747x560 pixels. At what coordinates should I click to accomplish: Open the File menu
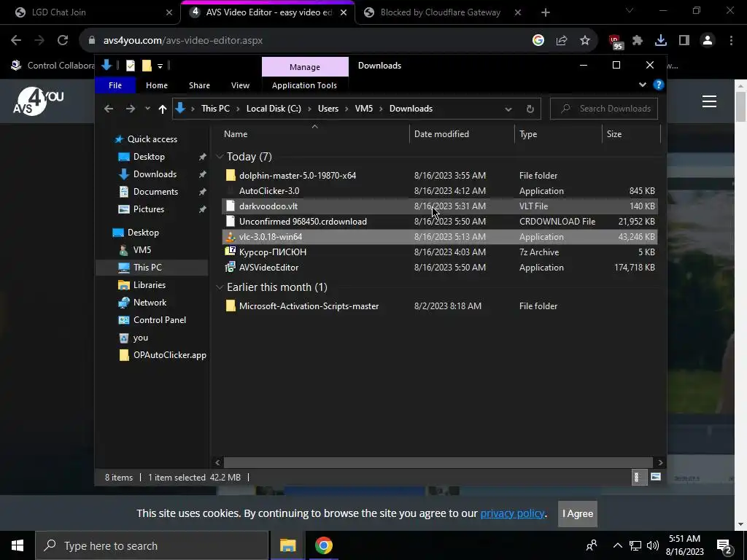(115, 85)
